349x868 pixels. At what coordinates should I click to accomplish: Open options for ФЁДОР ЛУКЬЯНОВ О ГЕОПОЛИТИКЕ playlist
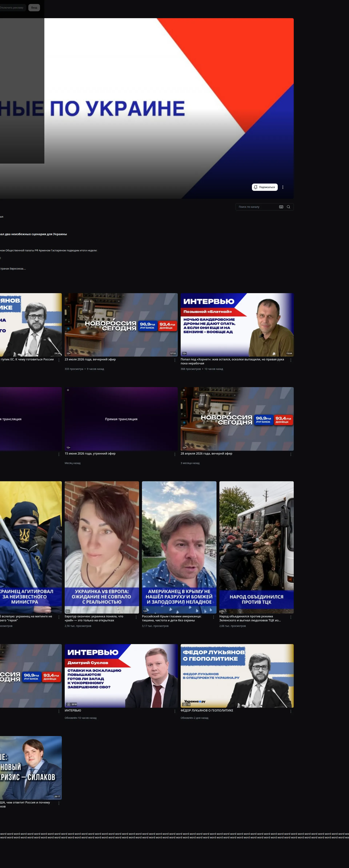pos(291,711)
